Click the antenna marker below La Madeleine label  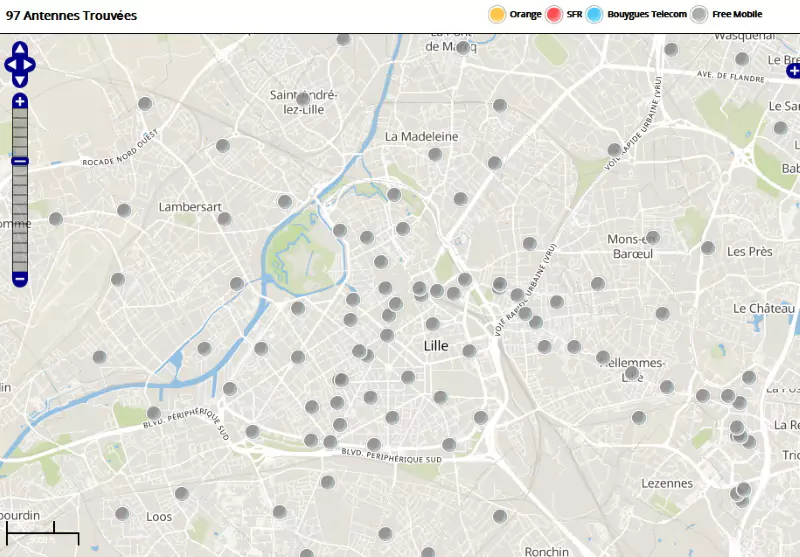(435, 154)
